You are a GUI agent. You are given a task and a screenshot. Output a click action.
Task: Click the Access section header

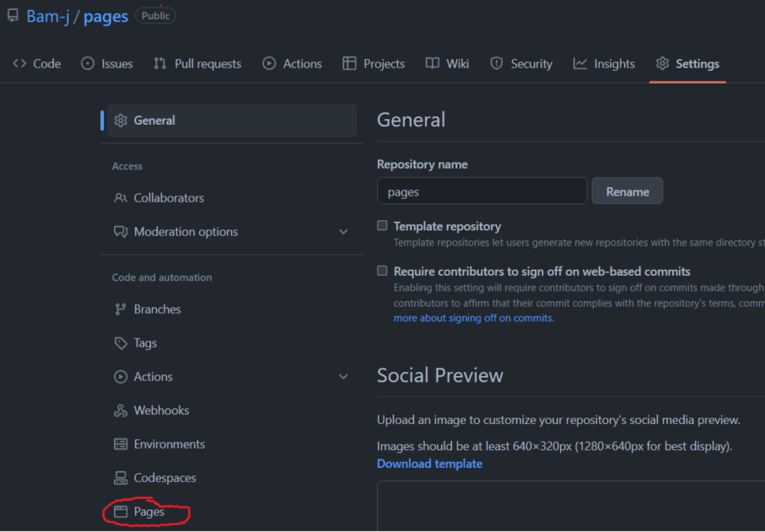[x=127, y=166]
